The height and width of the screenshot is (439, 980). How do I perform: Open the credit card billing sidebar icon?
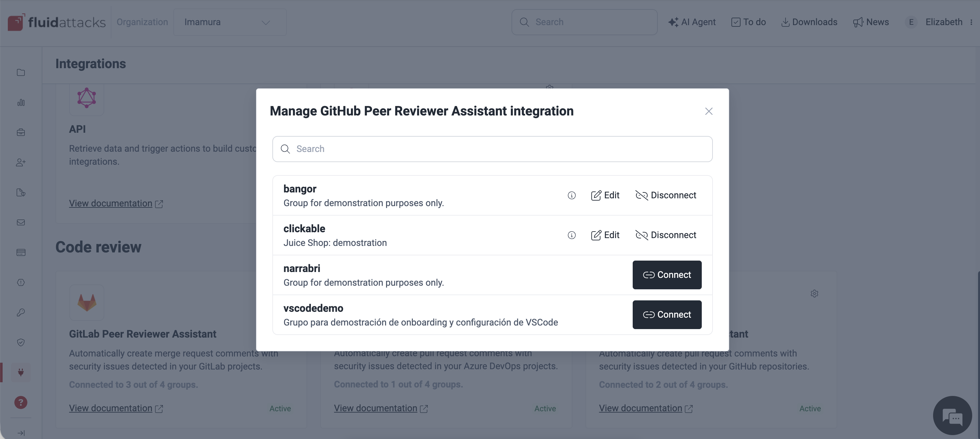coord(21,252)
